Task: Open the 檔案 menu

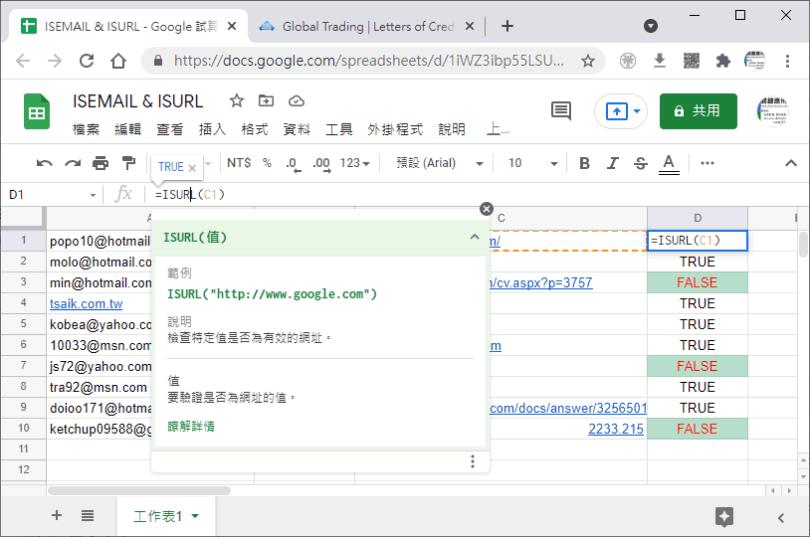Action: click(86, 129)
